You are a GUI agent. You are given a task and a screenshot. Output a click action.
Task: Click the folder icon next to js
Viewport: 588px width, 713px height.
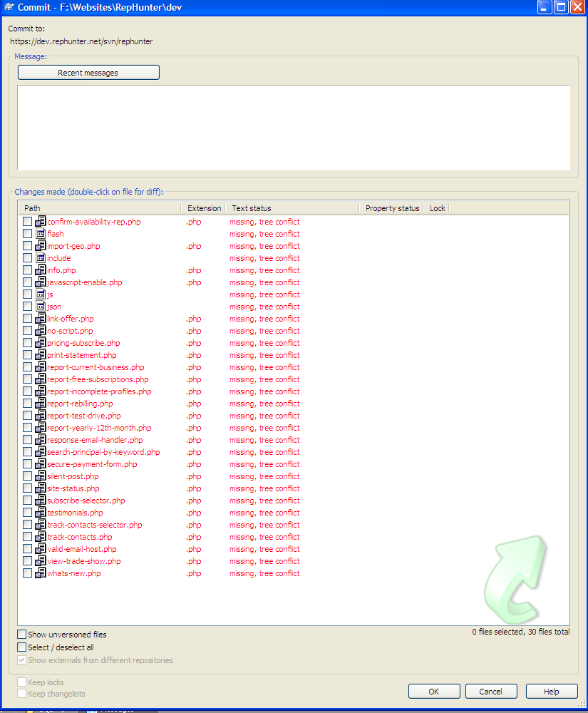pos(41,294)
